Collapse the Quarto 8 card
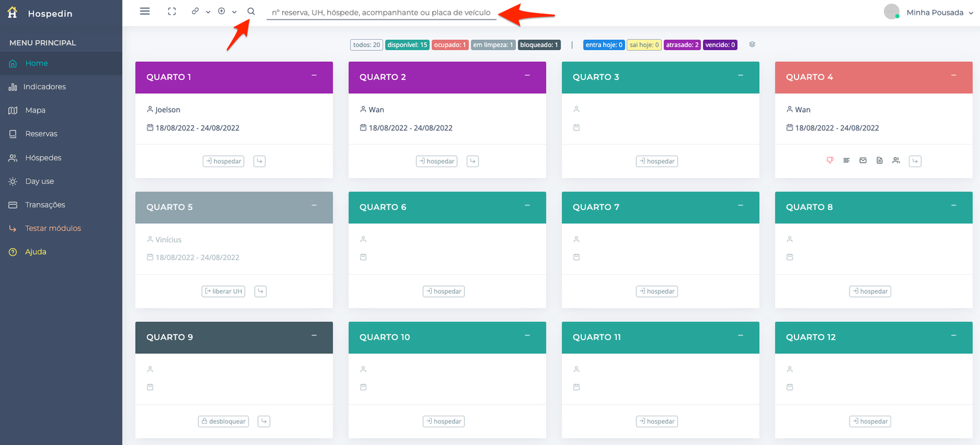 pyautogui.click(x=954, y=205)
